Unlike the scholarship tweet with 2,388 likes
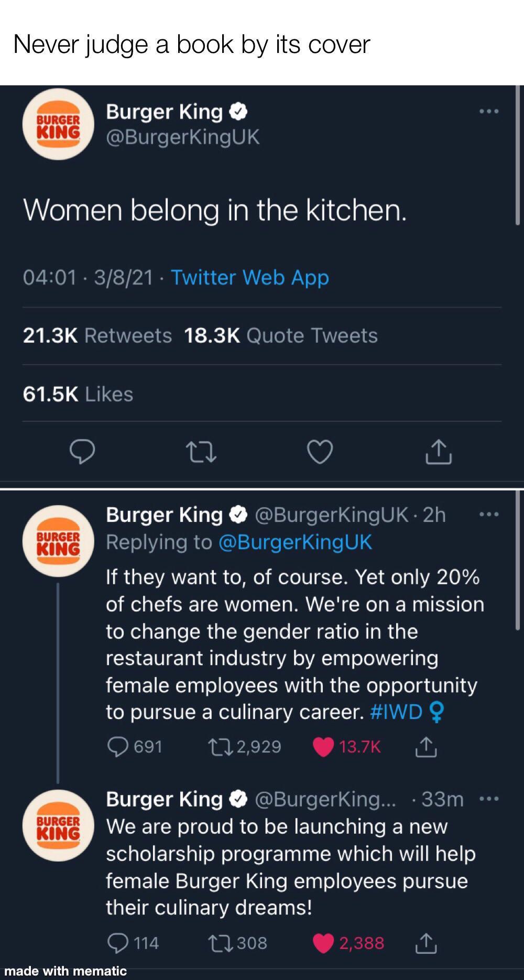 pos(323,943)
